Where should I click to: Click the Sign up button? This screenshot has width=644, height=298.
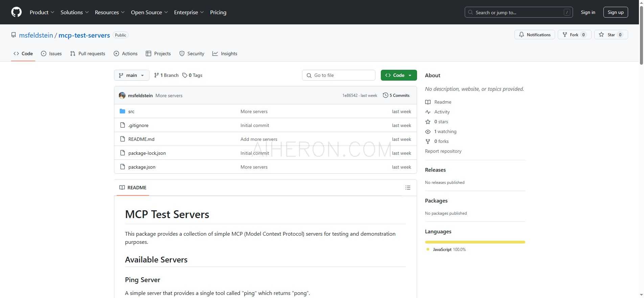(616, 12)
